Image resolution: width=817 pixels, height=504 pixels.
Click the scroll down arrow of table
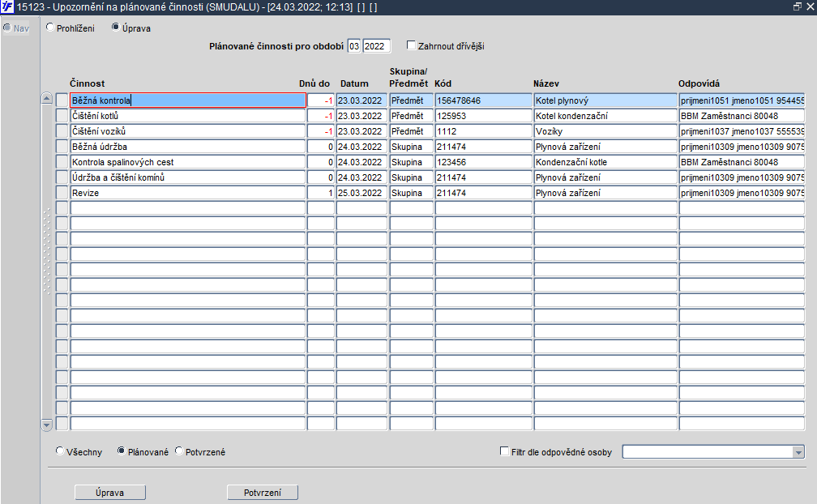click(46, 425)
